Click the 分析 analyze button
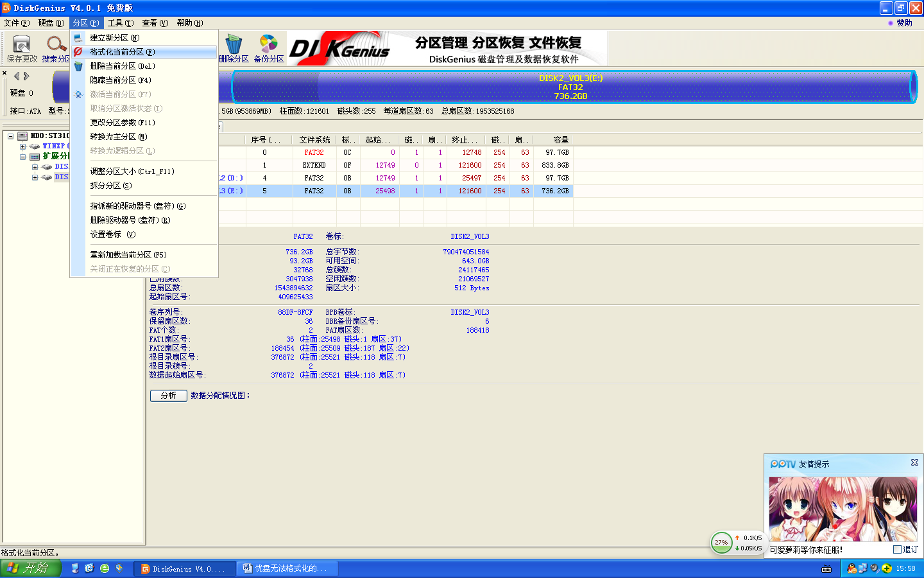 tap(168, 396)
